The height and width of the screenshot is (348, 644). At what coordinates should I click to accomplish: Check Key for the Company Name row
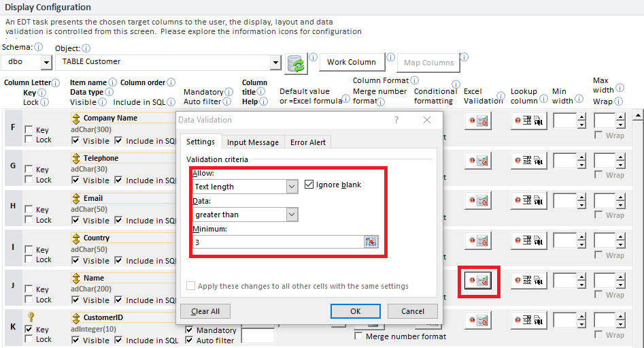[29, 130]
